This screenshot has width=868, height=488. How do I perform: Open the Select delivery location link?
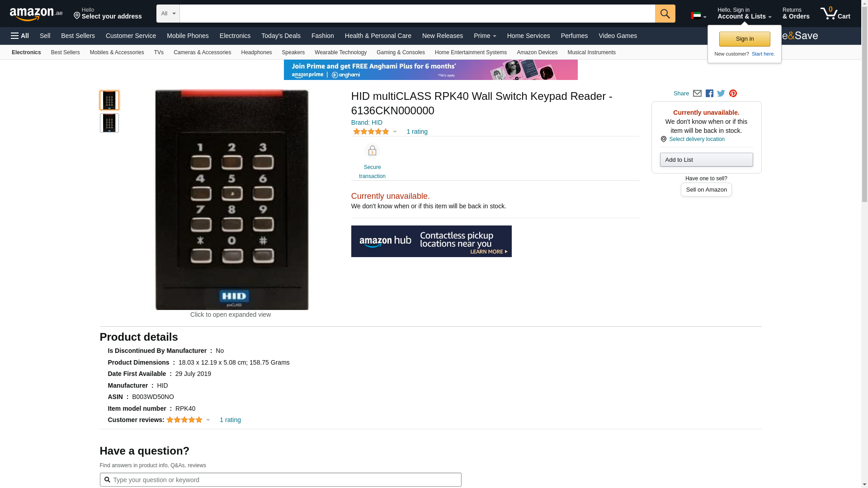697,139
